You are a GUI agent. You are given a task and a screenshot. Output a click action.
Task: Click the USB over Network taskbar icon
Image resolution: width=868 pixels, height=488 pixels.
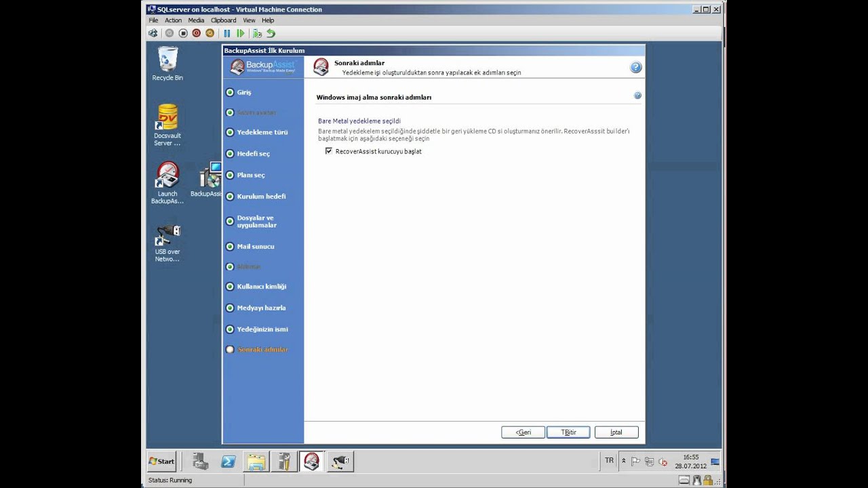(x=340, y=462)
